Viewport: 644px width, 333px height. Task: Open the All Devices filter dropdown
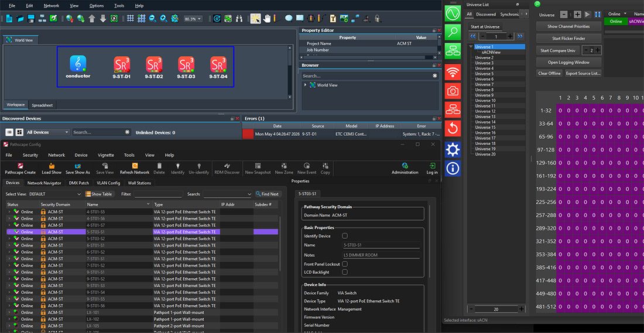(47, 132)
